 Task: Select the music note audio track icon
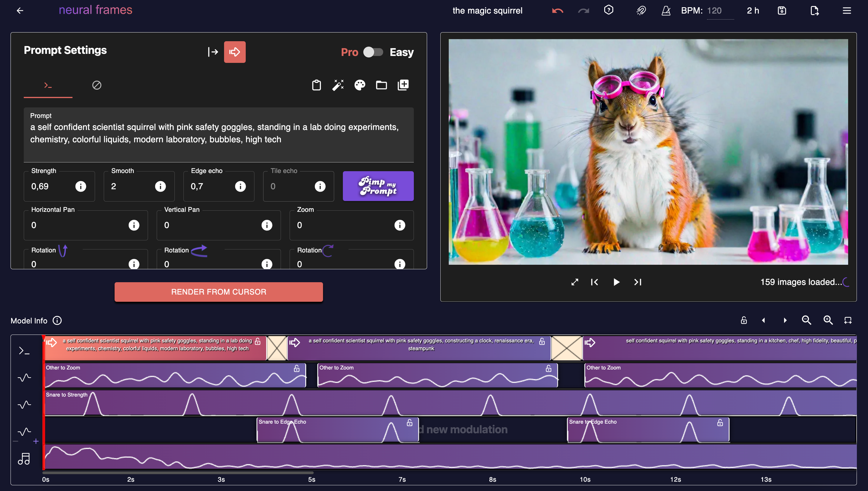(24, 458)
